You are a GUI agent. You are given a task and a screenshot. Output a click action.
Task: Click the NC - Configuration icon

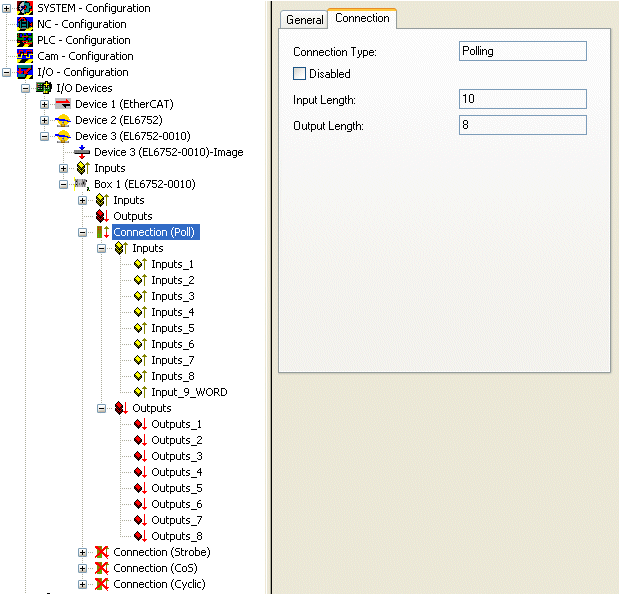[x=25, y=24]
